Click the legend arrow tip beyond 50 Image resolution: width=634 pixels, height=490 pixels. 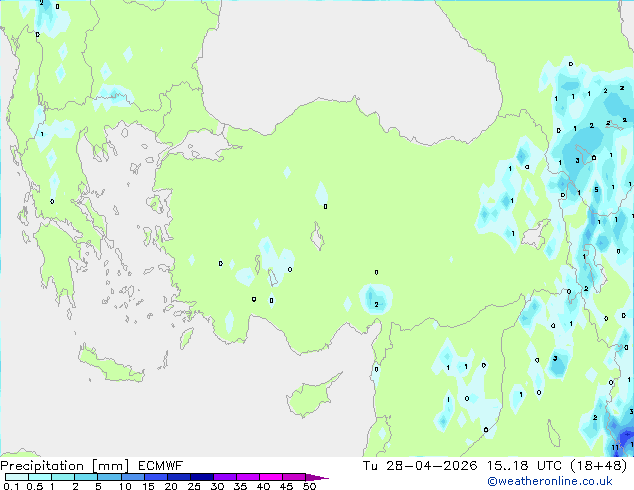(x=318, y=477)
